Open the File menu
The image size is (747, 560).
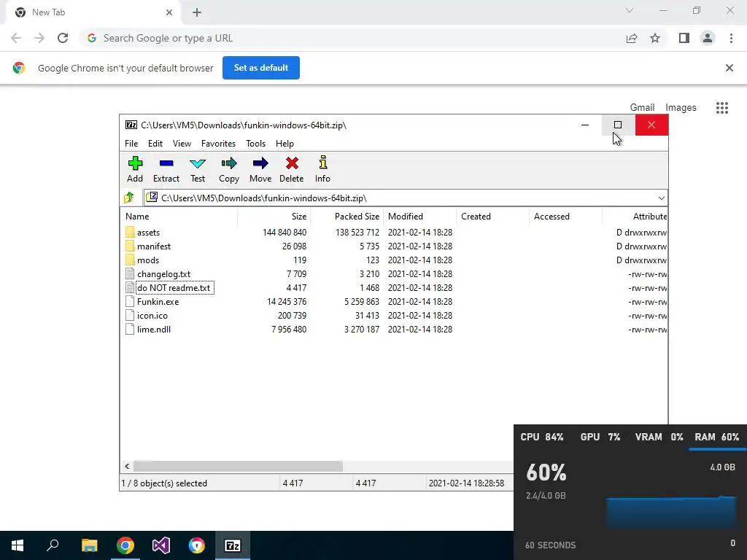[x=131, y=144]
